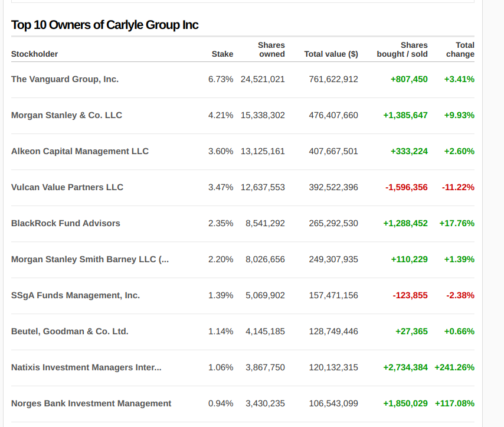Viewport: 504px width, 427px height.
Task: Click the Shares owned column header
Action: click(x=271, y=50)
